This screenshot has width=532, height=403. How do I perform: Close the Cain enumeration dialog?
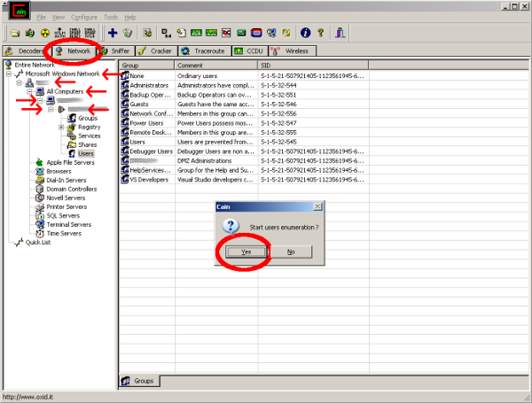point(317,206)
